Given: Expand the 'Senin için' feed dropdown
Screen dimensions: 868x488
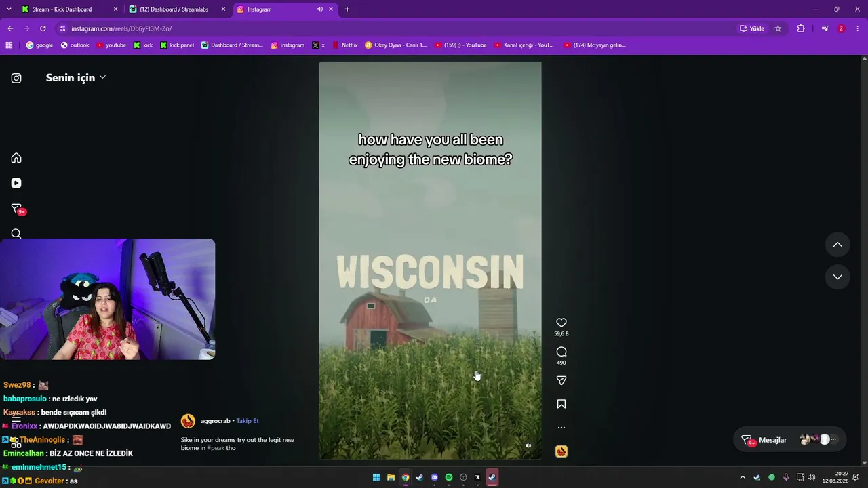Looking at the screenshot, I should pyautogui.click(x=76, y=77).
